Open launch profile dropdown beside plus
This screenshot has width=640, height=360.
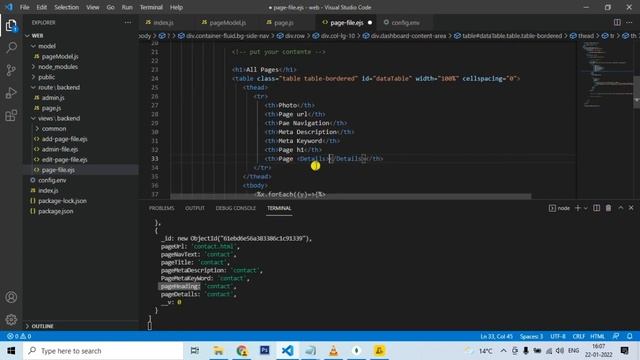[x=586, y=208]
